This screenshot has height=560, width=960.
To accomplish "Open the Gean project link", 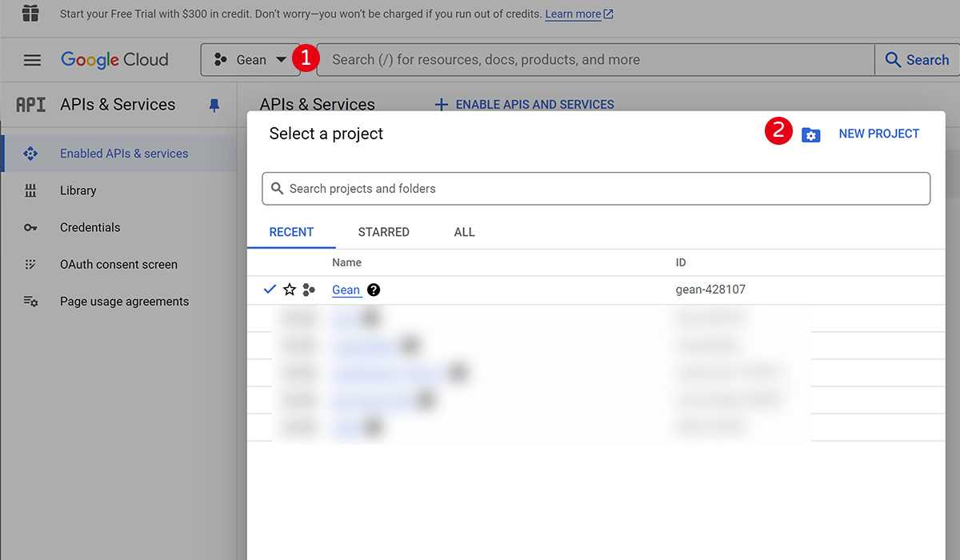I will point(346,290).
